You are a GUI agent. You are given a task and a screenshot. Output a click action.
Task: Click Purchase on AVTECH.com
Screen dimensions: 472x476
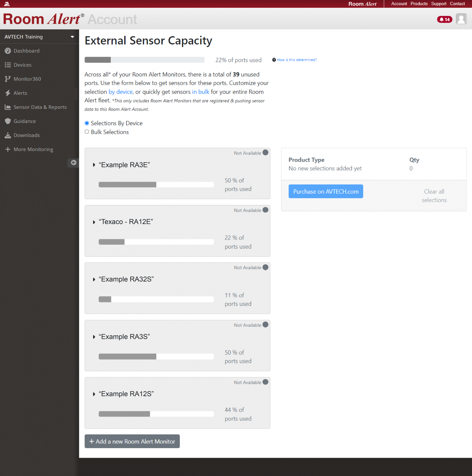coord(325,192)
